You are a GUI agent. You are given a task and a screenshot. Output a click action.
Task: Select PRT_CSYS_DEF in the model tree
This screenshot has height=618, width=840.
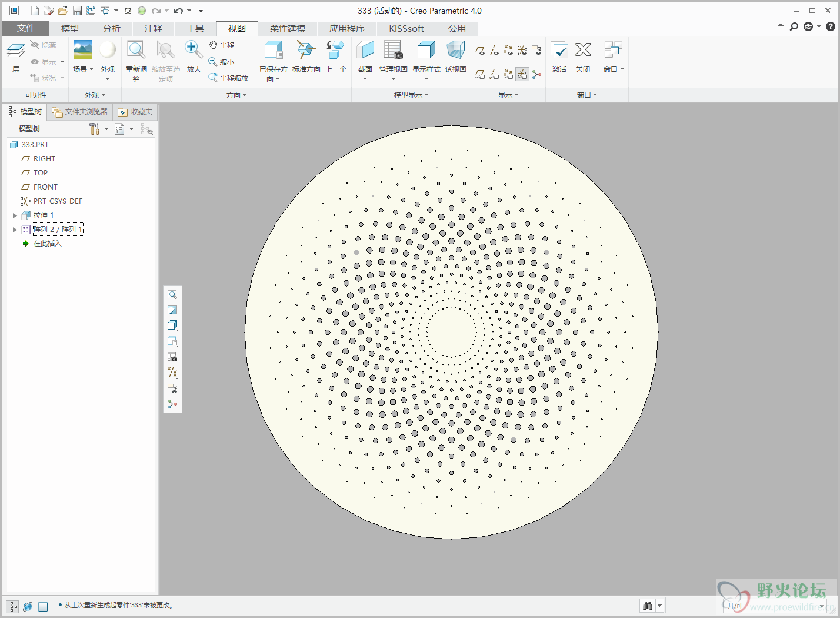[x=52, y=201]
